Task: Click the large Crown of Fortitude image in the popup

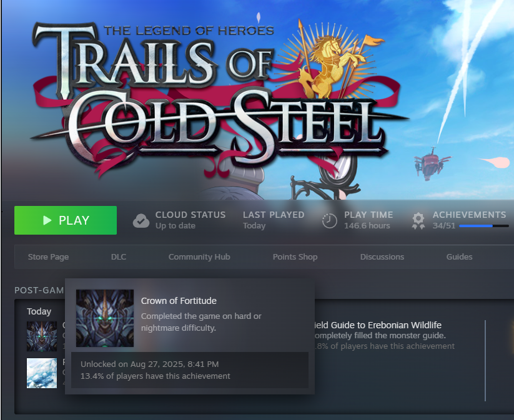Action: point(105,318)
